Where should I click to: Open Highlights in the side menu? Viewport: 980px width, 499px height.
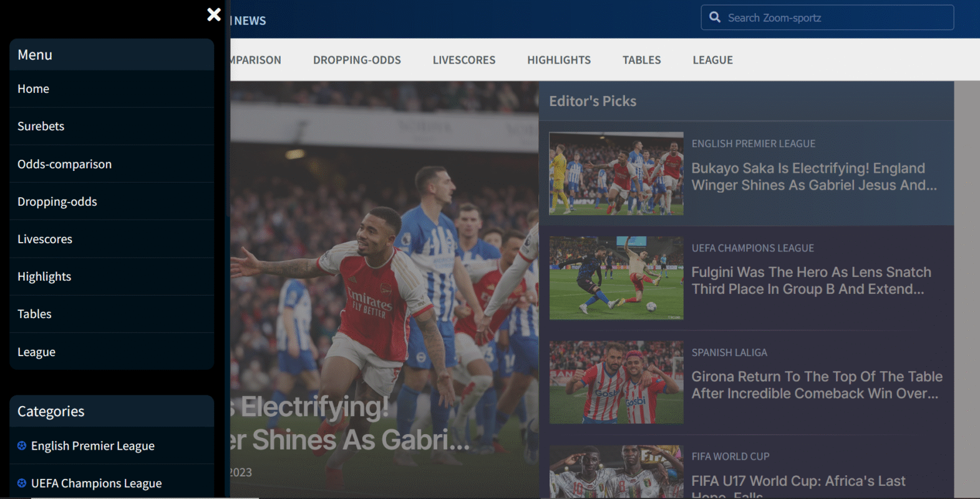[112, 276]
